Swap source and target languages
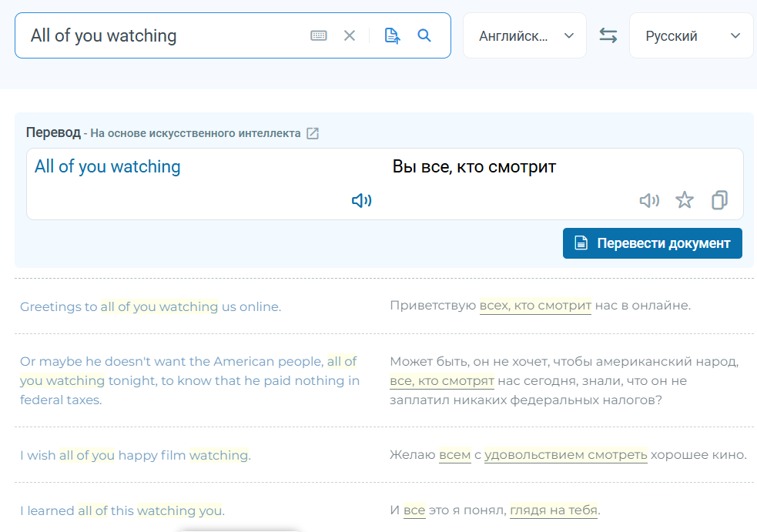The width and height of the screenshot is (757, 532). point(608,35)
